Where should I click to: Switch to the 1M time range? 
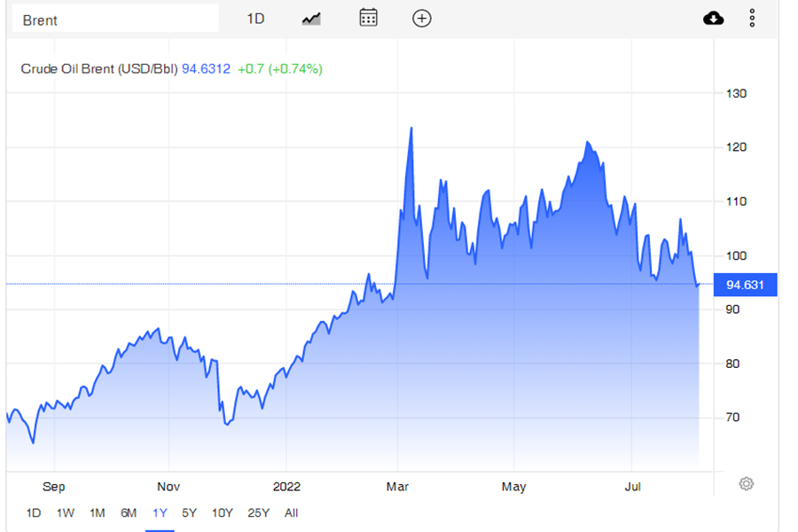pyautogui.click(x=98, y=512)
